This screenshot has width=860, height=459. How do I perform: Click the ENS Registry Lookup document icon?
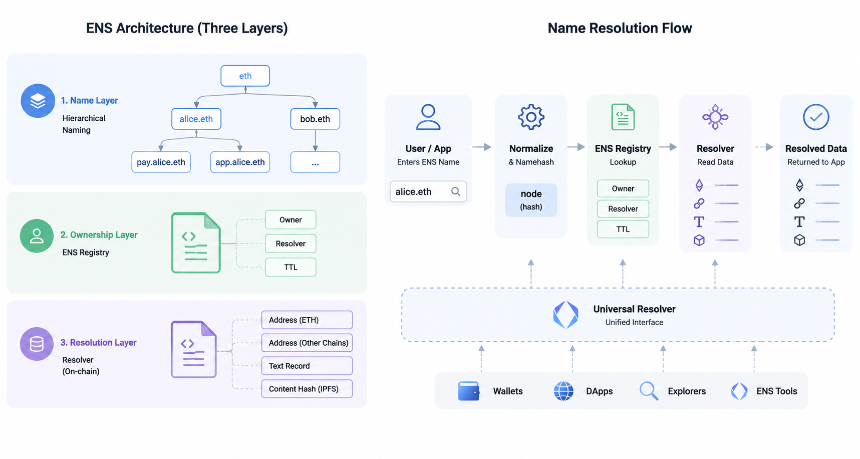coord(623,117)
